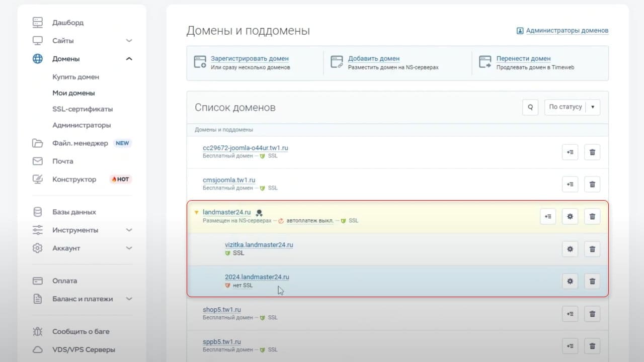
Task: Click add-subdomain icon for sppb5.tw1.ru
Action: pyautogui.click(x=570, y=345)
